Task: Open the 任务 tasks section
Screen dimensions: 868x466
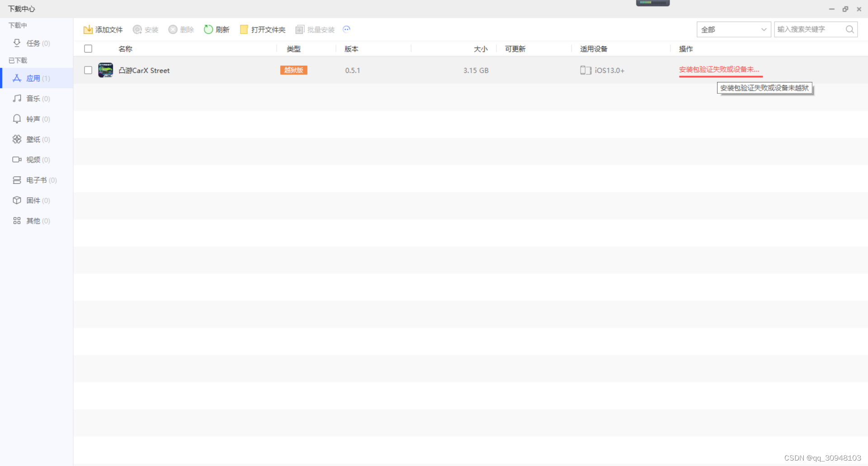Action: coord(33,43)
